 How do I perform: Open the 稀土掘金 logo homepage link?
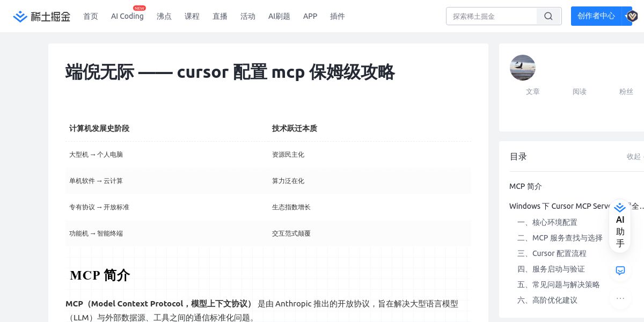coord(42,16)
